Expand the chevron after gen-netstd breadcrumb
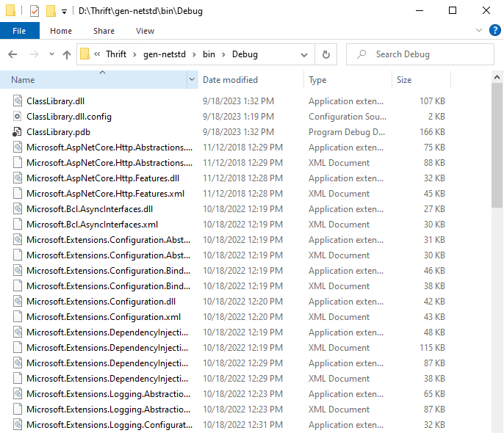The height and width of the screenshot is (433, 504). point(194,54)
